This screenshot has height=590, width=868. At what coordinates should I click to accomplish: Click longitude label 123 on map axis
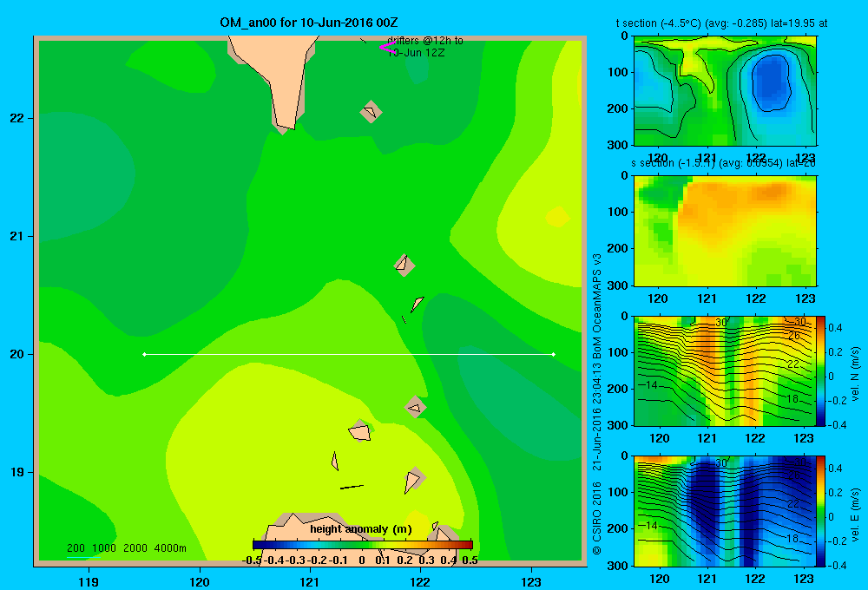(x=531, y=581)
